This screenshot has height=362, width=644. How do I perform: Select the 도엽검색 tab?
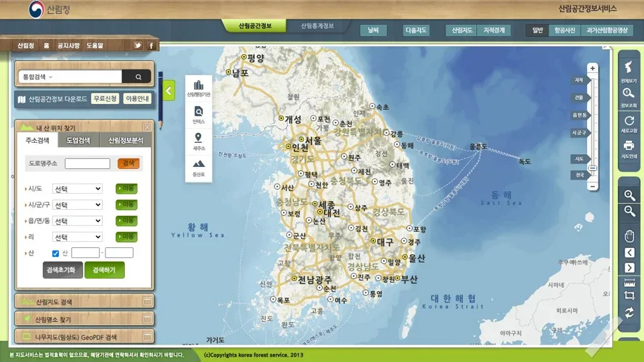pyautogui.click(x=78, y=140)
